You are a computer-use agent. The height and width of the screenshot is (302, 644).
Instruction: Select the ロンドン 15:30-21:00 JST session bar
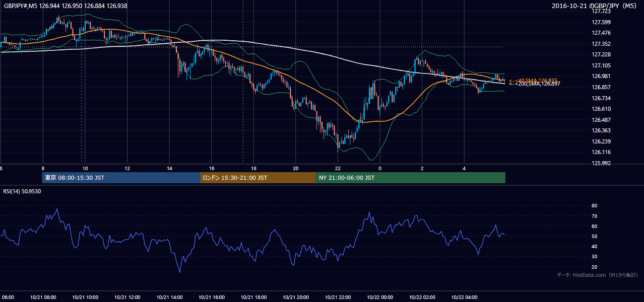click(258, 178)
